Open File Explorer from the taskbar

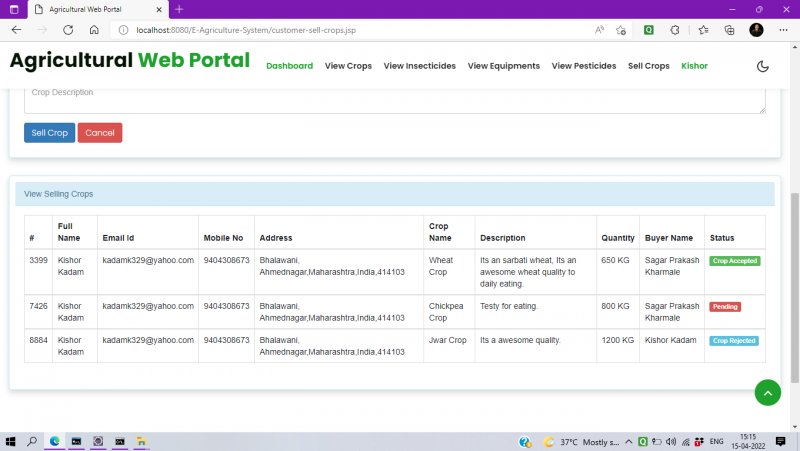(141, 441)
